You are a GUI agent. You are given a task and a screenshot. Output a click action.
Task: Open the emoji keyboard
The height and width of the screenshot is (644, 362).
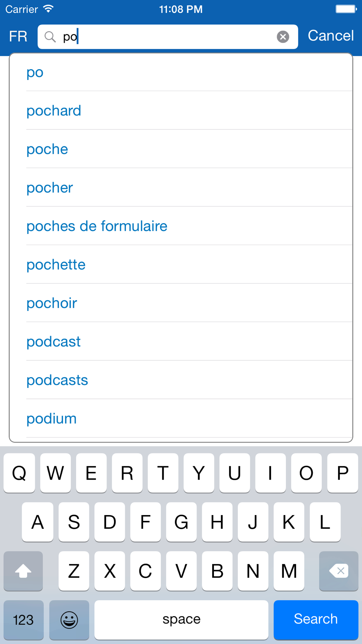[69, 620]
